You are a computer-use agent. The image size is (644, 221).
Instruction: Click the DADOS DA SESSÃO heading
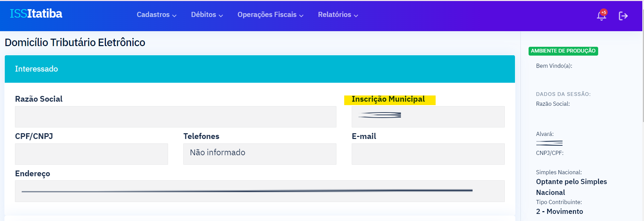pos(563,94)
